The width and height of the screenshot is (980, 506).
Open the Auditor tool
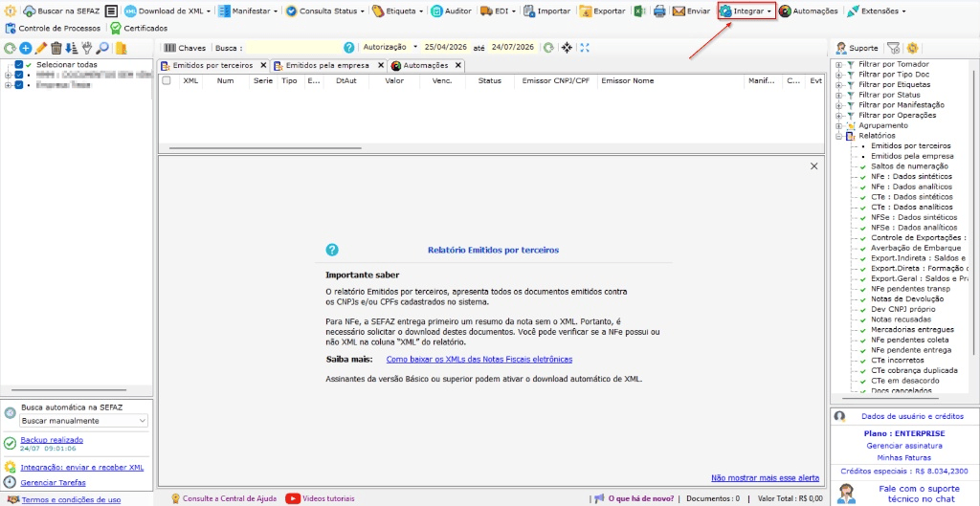(x=451, y=11)
